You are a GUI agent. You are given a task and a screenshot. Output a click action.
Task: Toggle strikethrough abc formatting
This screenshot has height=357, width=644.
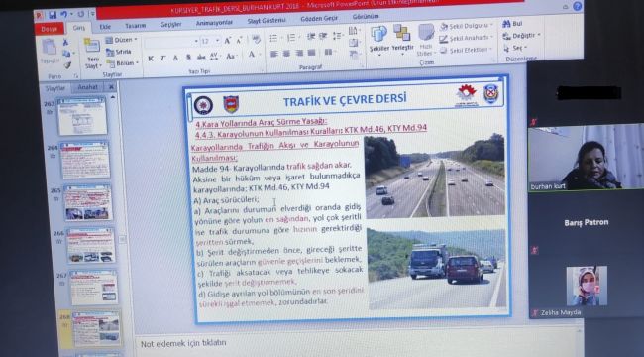[x=201, y=57]
